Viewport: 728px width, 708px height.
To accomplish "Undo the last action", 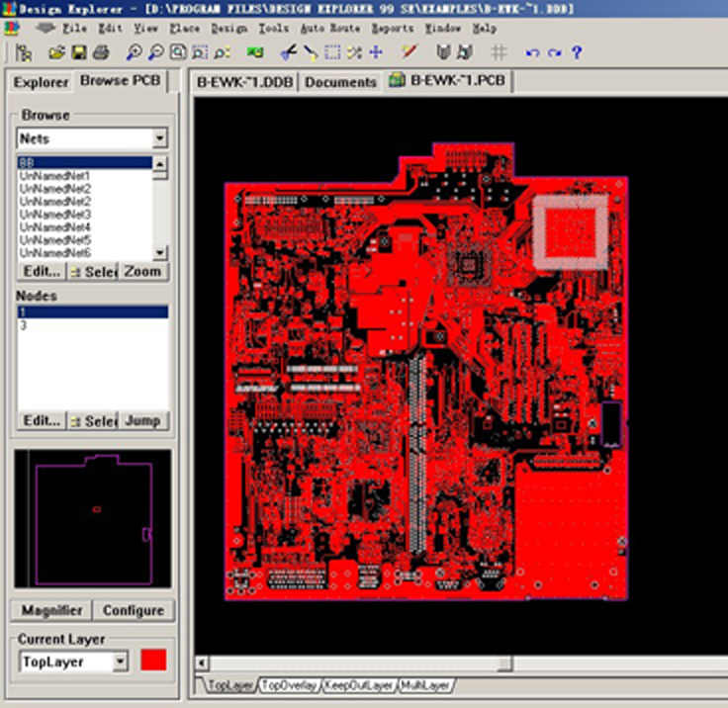I will point(532,53).
